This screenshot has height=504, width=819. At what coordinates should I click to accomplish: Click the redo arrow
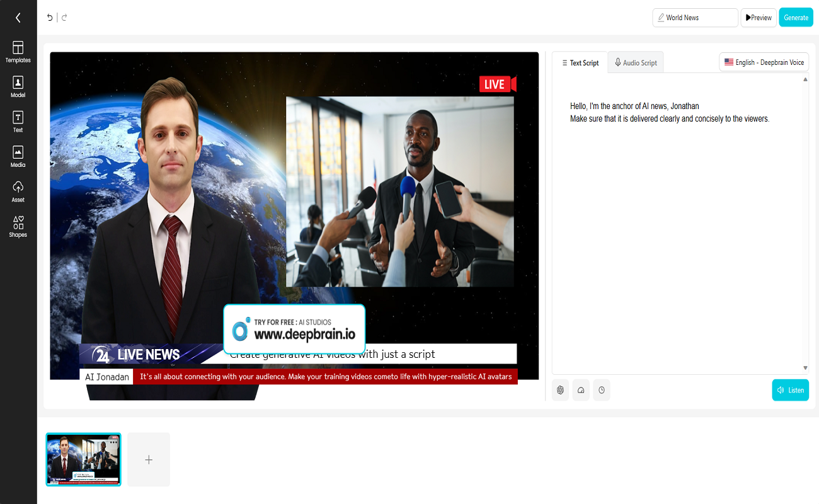[x=64, y=18]
